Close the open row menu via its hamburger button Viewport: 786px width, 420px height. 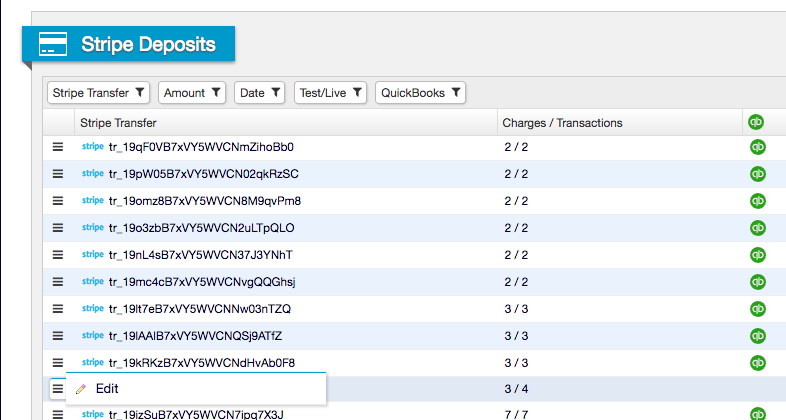58,388
